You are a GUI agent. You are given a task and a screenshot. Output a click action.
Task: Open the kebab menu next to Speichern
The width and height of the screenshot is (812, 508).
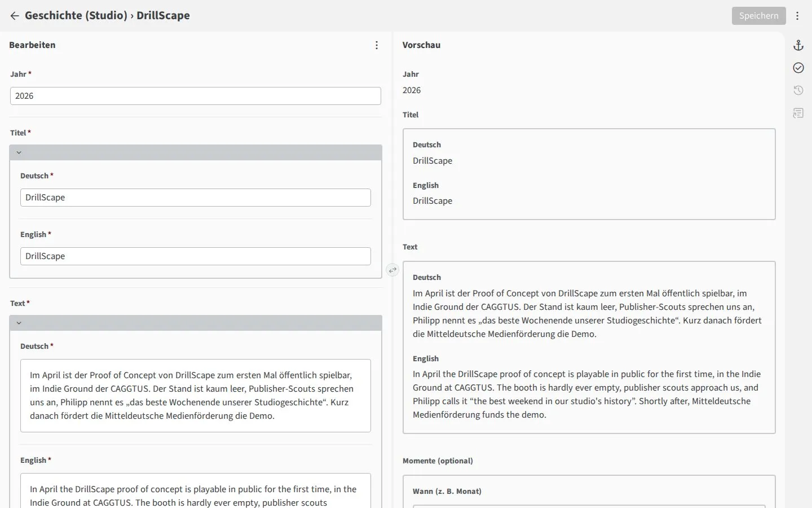pos(797,16)
